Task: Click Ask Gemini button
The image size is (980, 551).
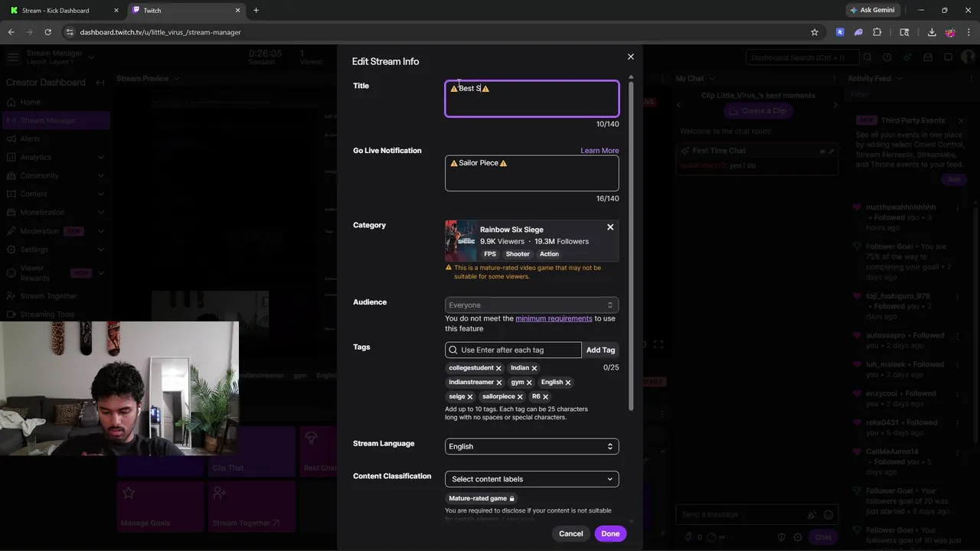Action: tap(872, 11)
